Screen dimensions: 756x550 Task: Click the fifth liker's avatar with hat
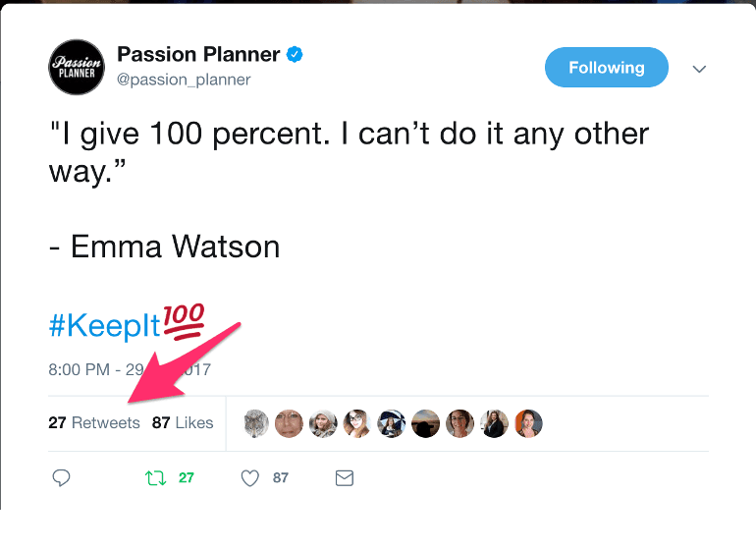392,423
